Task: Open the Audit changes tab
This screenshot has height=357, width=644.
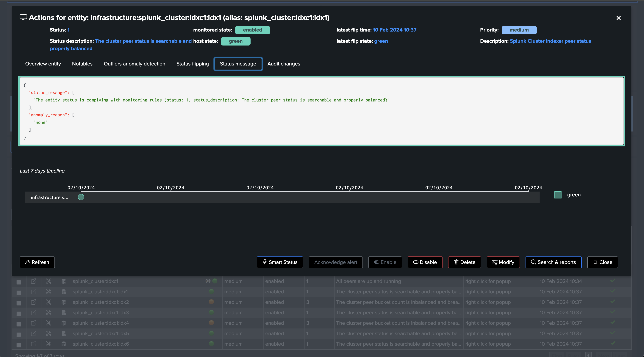Action: pos(284,64)
